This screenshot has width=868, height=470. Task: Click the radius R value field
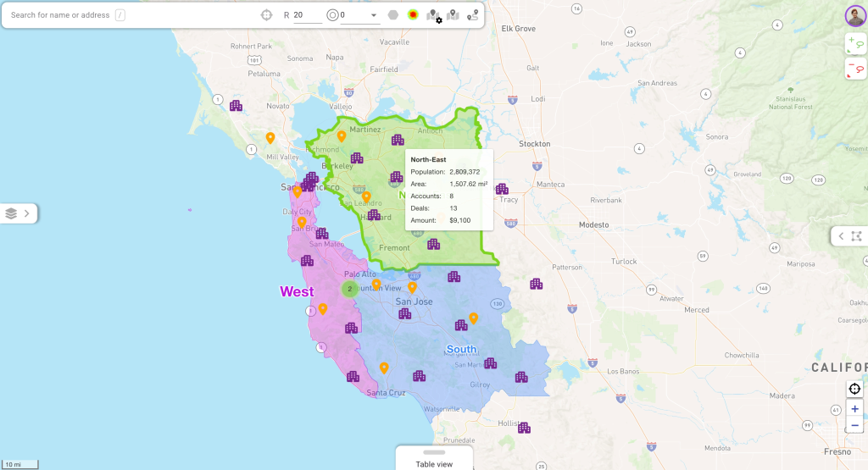tap(307, 15)
